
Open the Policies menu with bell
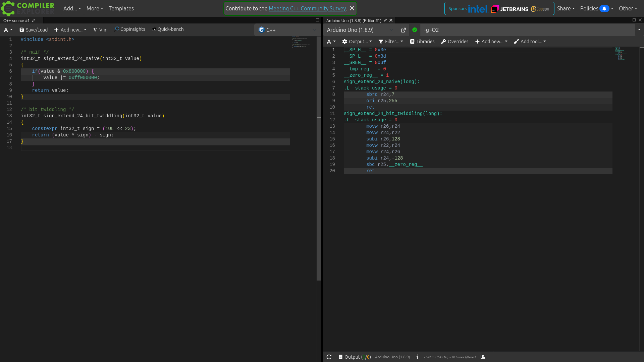597,8
